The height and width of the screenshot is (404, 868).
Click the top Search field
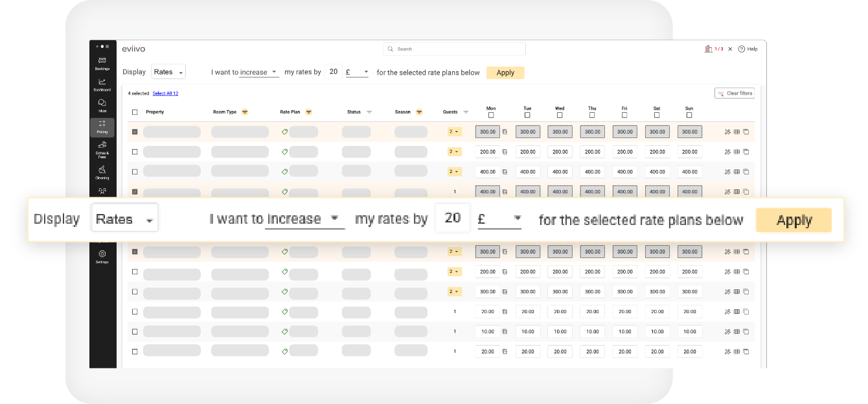point(454,49)
